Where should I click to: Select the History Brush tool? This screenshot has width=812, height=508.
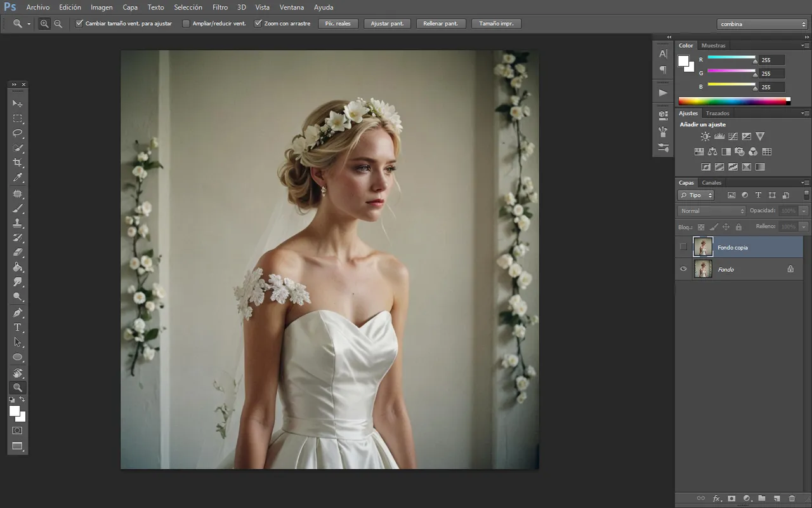tap(18, 237)
